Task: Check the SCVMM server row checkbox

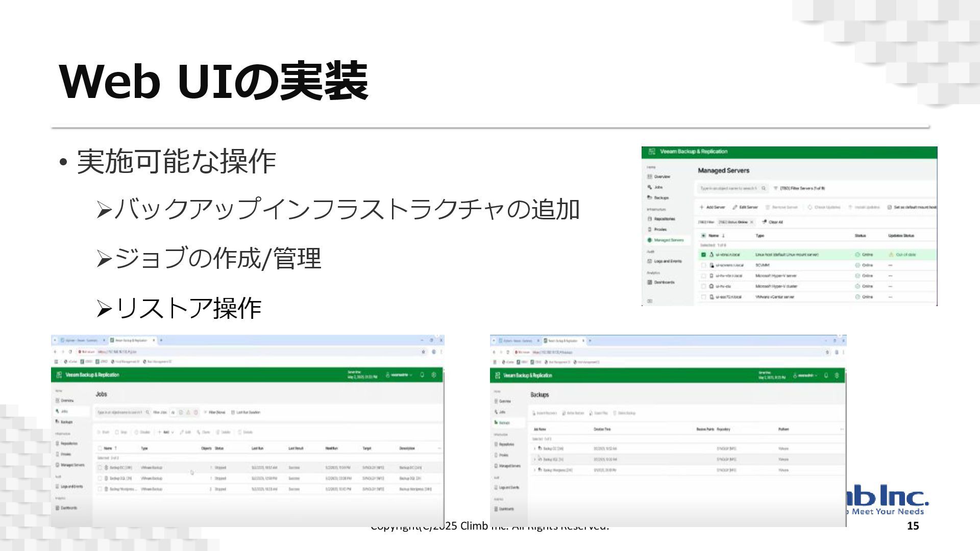Action: (x=703, y=265)
